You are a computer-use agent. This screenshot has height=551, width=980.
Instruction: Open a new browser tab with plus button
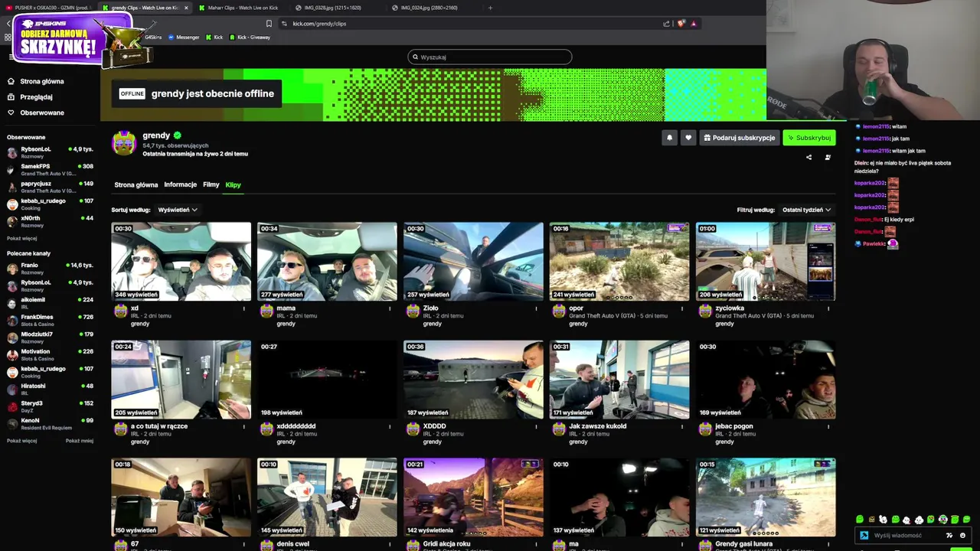[490, 8]
